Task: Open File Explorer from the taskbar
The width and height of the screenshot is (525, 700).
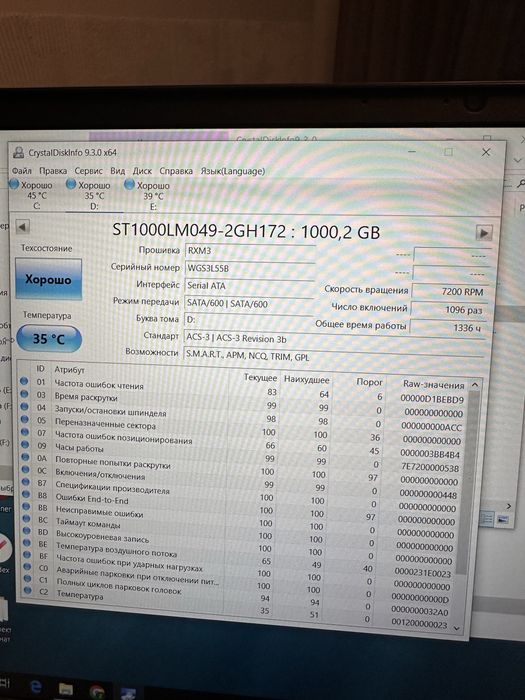Action: click(x=65, y=689)
